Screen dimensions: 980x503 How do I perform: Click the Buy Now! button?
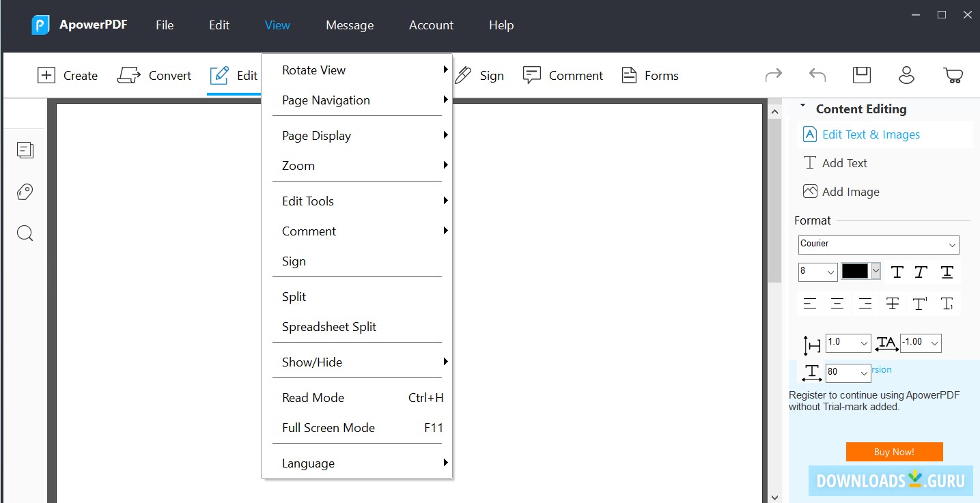tap(894, 451)
